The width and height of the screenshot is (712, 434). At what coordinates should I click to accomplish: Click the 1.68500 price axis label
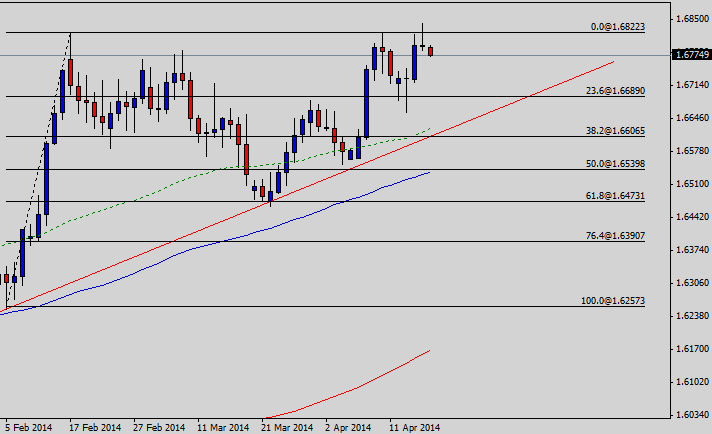click(691, 19)
